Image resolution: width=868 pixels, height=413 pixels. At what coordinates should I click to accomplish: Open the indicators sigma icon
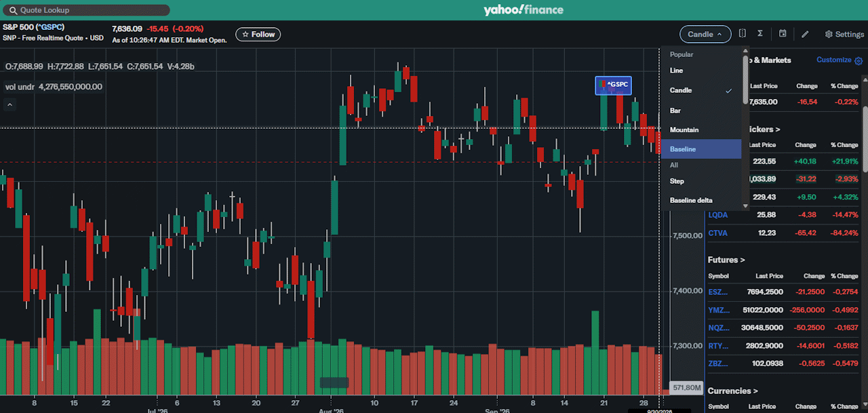[760, 33]
